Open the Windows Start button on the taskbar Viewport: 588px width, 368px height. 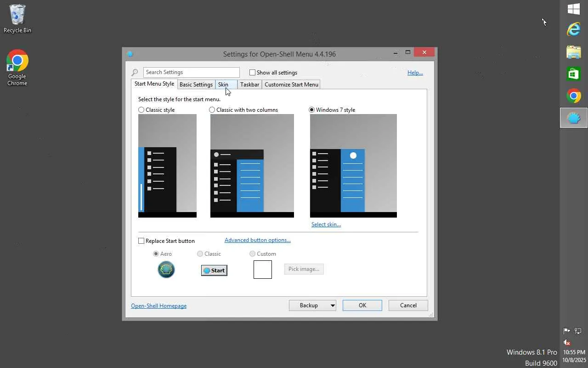coord(574,9)
